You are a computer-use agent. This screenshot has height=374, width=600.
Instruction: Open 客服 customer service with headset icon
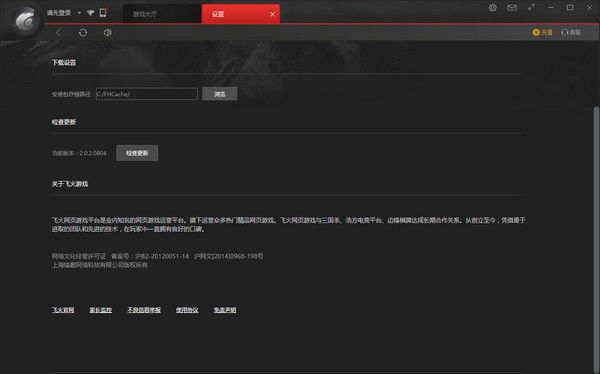pyautogui.click(x=571, y=32)
